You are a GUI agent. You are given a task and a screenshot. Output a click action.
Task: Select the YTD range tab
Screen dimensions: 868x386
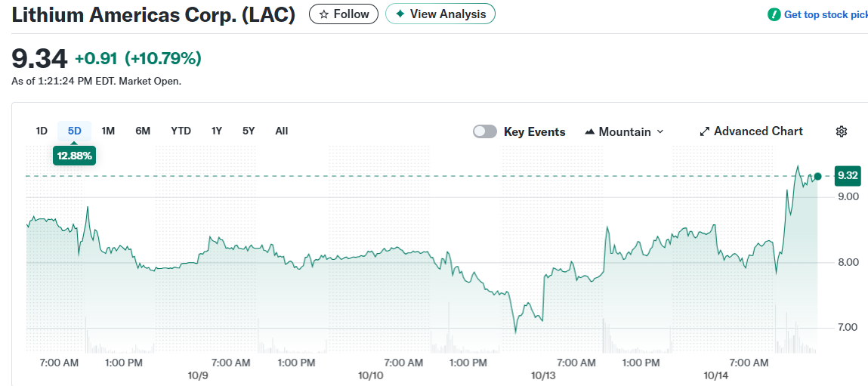click(x=181, y=131)
